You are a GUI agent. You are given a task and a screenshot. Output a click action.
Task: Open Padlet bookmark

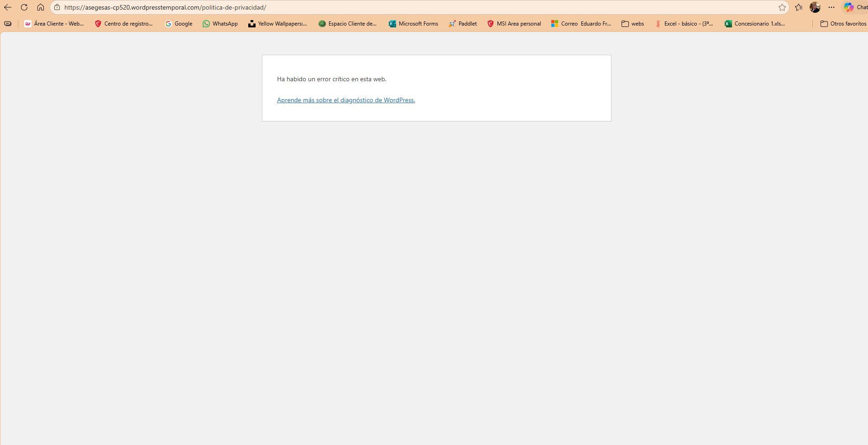462,24
